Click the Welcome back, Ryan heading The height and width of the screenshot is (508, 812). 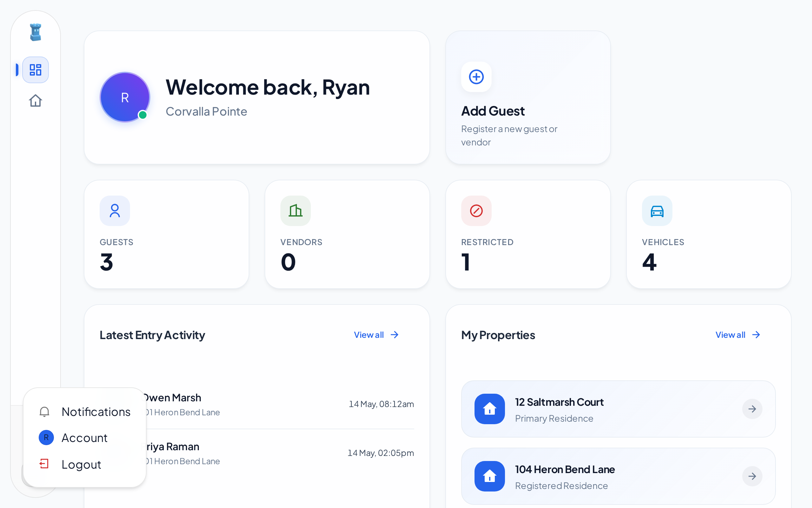coord(268,87)
